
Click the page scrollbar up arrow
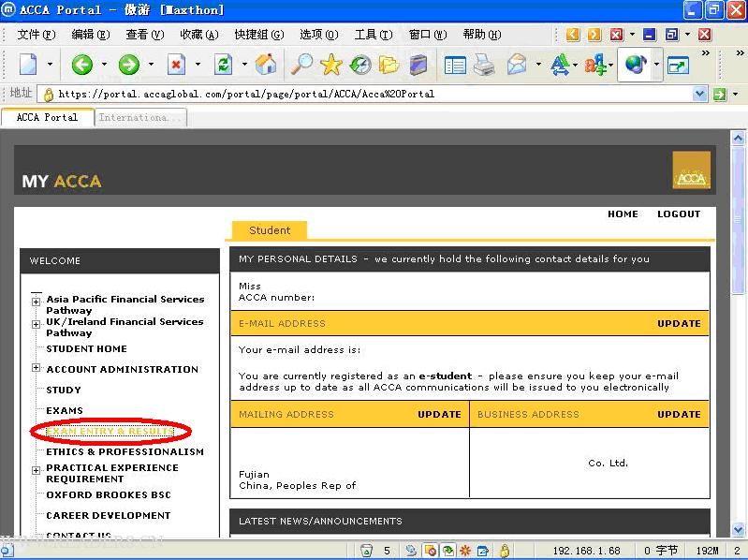738,139
